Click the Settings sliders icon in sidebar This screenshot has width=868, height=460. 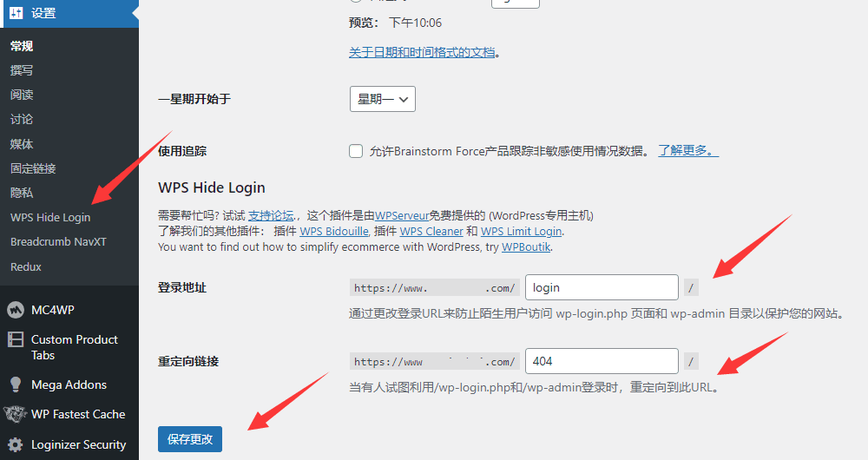pyautogui.click(x=16, y=13)
